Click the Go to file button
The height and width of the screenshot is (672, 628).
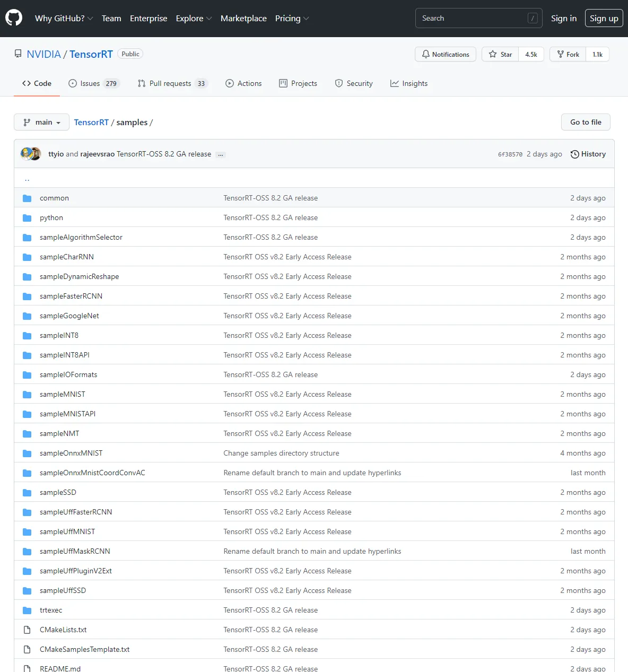point(586,122)
